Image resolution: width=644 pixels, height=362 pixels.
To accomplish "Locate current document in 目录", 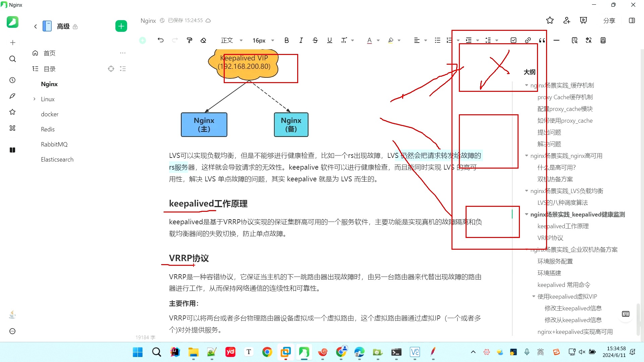I will point(111,69).
